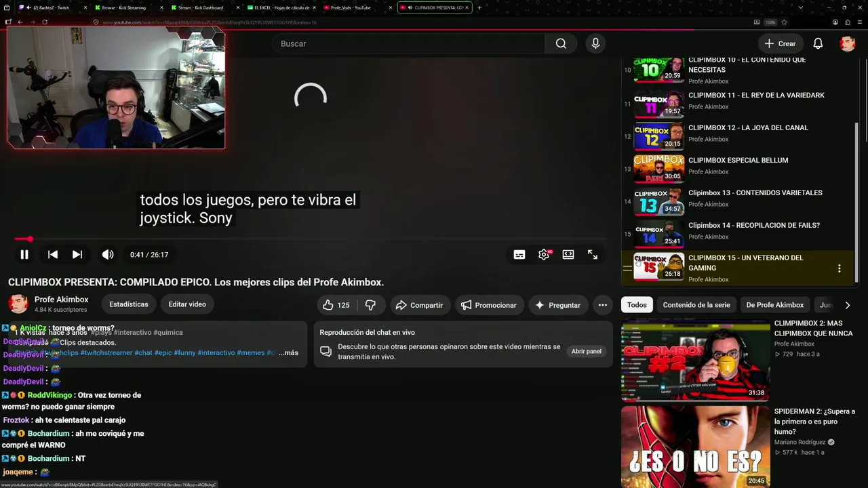Image resolution: width=868 pixels, height=488 pixels.
Task: Open a new browser tab with plus
Action: coord(479,7)
